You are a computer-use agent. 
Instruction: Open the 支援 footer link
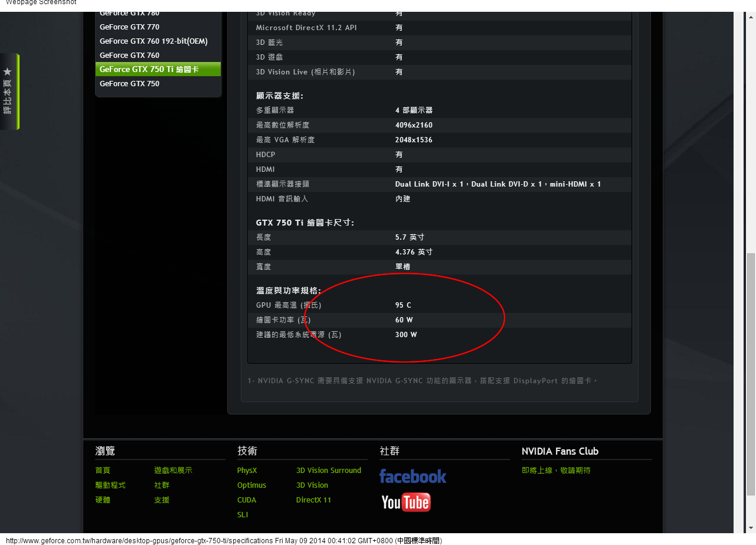[162, 500]
